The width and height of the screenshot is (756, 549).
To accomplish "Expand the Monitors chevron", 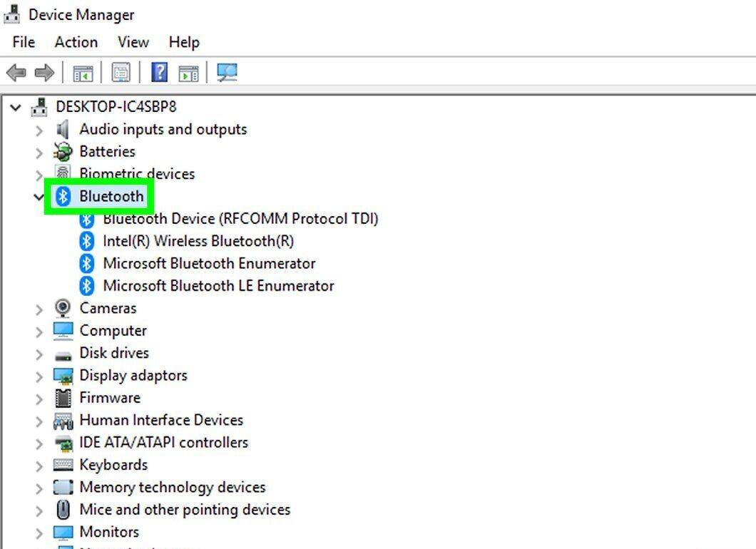I will (39, 533).
